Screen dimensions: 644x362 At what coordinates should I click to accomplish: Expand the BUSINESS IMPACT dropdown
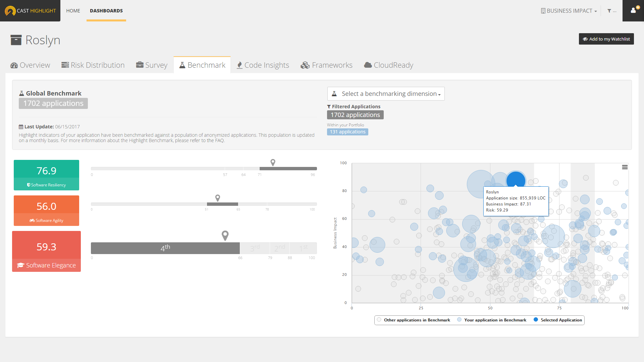(x=569, y=11)
